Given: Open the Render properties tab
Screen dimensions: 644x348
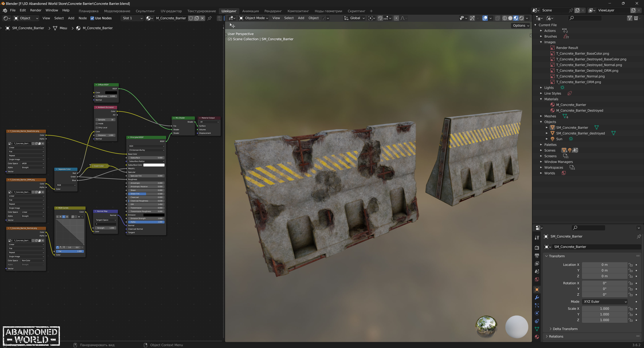Looking at the screenshot, I should [x=537, y=248].
